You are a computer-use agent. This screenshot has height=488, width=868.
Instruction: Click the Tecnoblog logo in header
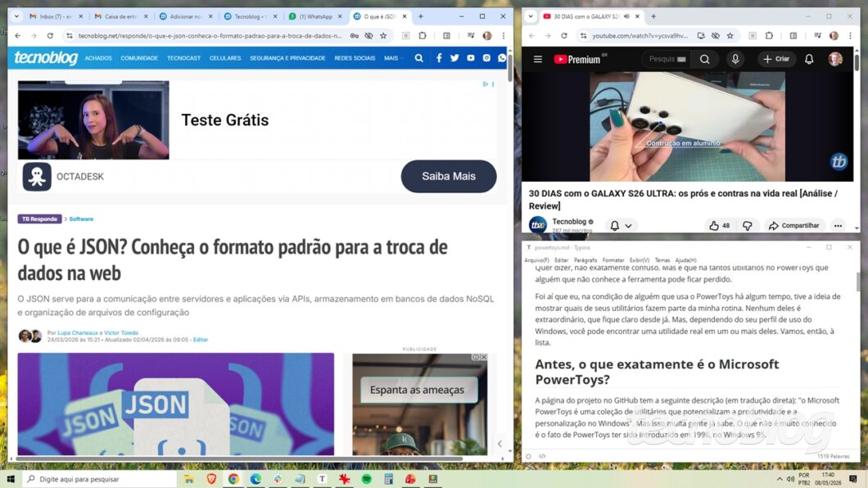46,57
